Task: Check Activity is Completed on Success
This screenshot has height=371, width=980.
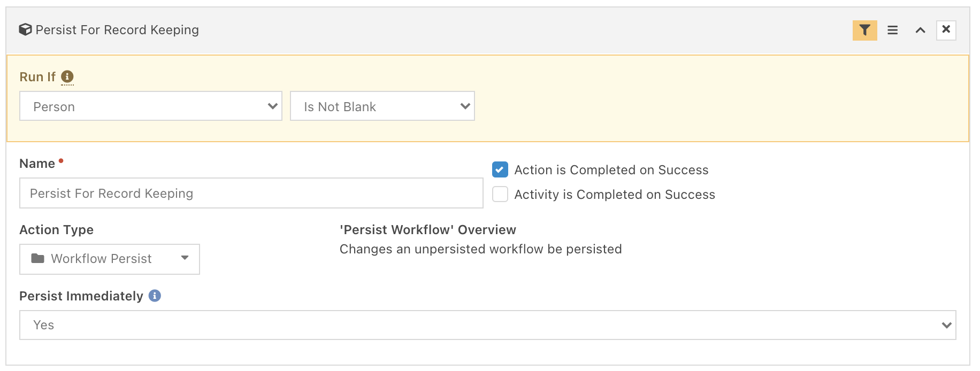Action: pyautogui.click(x=500, y=194)
